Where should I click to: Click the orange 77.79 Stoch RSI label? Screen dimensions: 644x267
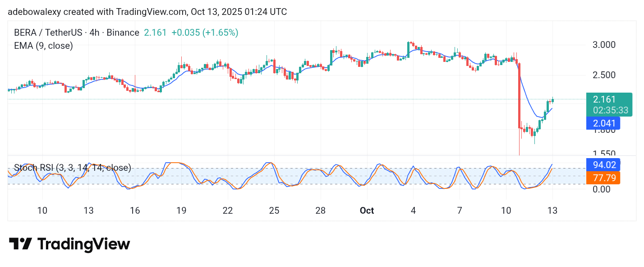pos(603,177)
